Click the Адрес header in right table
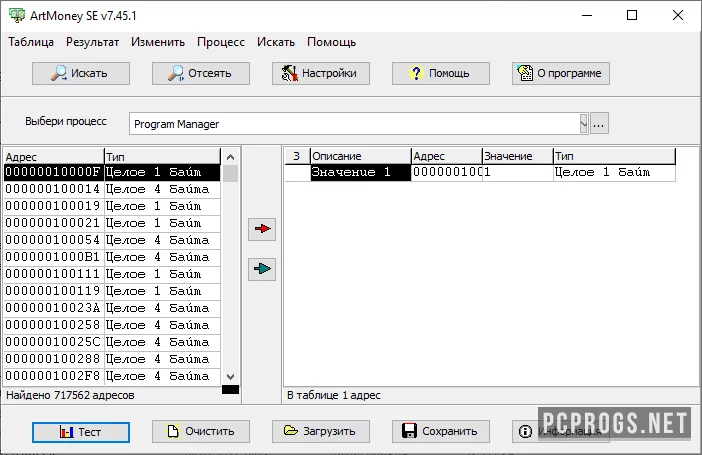The height and width of the screenshot is (455, 702). click(x=446, y=156)
